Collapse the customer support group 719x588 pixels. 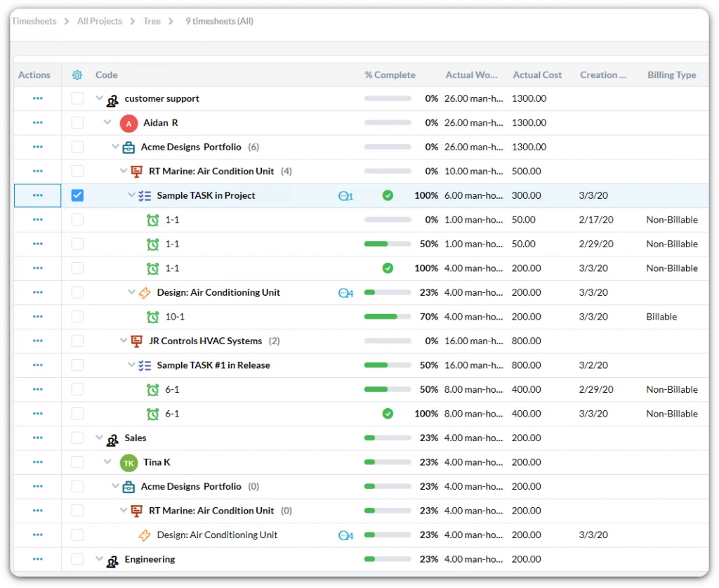point(99,99)
